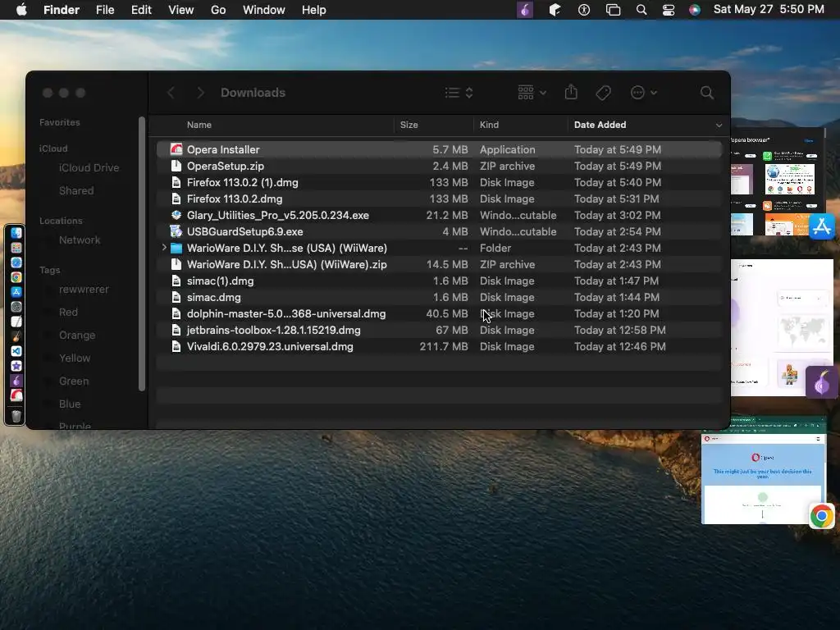The width and height of the screenshot is (840, 630).
Task: Open Finder from the Dock
Action: pyautogui.click(x=16, y=233)
